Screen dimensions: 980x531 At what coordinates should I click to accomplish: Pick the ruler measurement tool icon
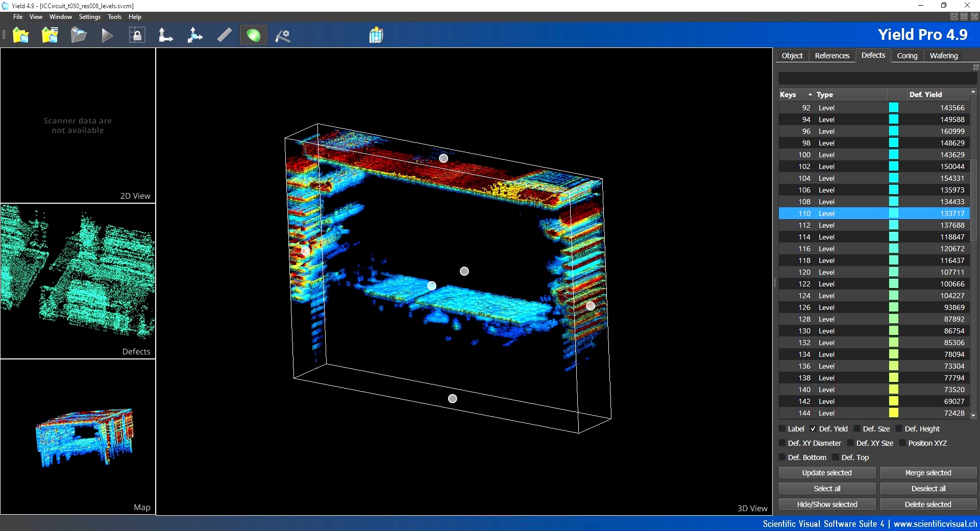pyautogui.click(x=224, y=35)
